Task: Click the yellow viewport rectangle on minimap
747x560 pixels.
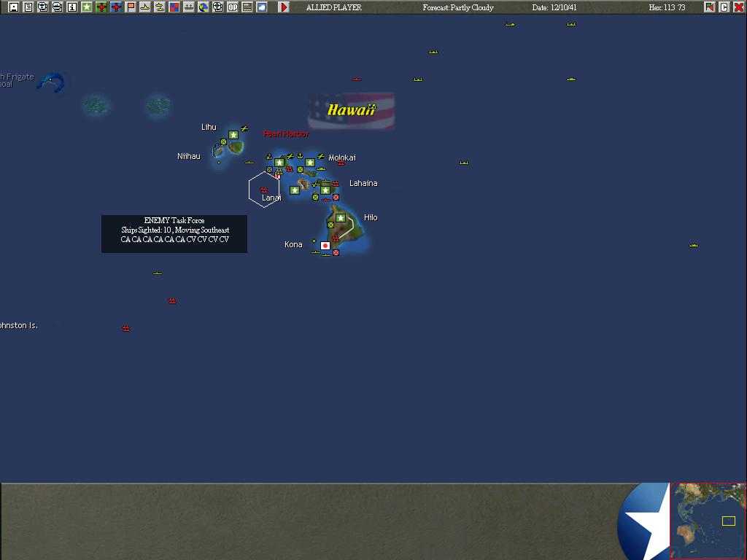Action: (729, 521)
